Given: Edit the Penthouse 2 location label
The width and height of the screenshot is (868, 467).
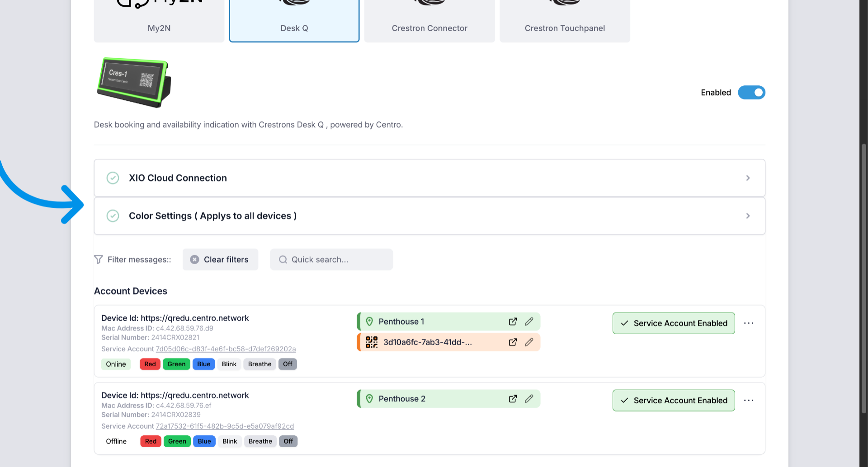Looking at the screenshot, I should click(529, 398).
